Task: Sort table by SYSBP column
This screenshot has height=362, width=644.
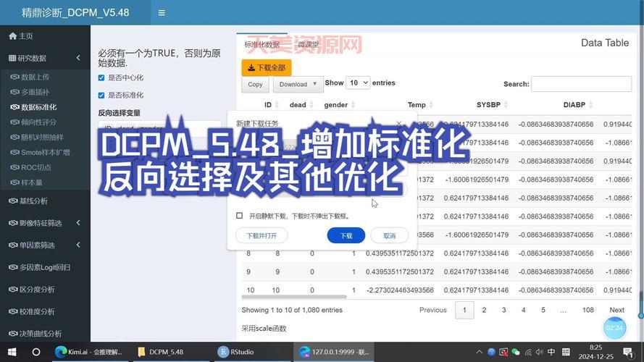Action: [492, 105]
